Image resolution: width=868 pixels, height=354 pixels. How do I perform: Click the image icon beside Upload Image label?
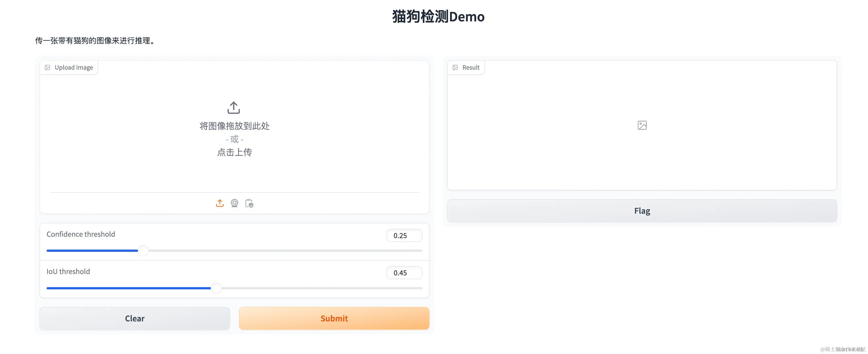(x=48, y=67)
